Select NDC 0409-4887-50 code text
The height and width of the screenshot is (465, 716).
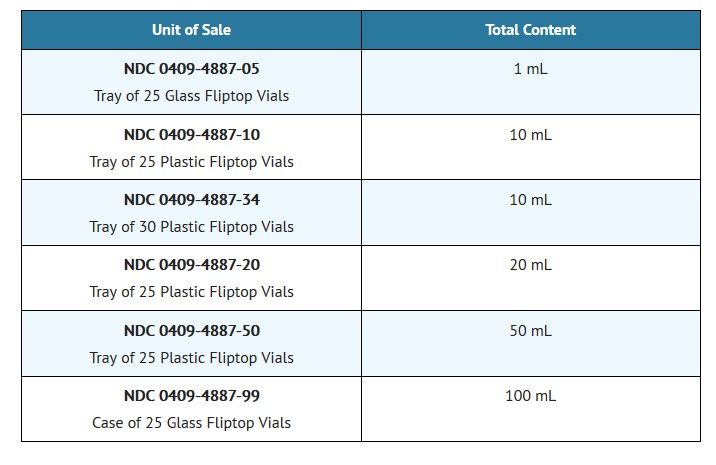click(191, 330)
